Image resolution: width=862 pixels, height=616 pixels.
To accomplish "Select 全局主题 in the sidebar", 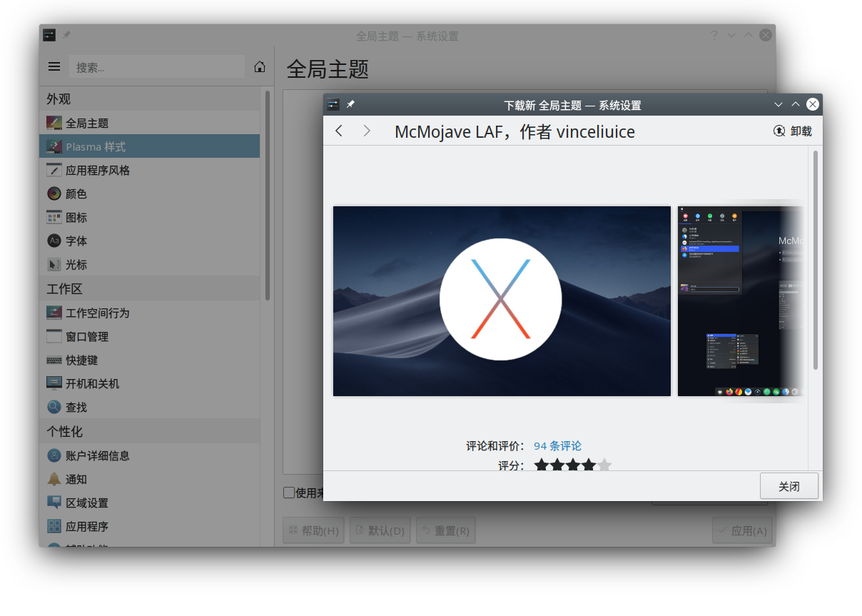I will point(150,123).
